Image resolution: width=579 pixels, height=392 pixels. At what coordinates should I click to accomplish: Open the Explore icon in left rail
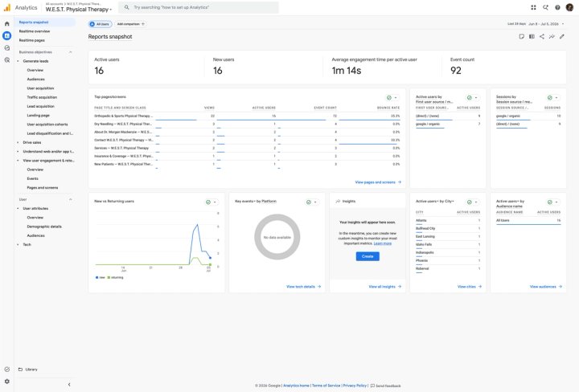click(6, 48)
